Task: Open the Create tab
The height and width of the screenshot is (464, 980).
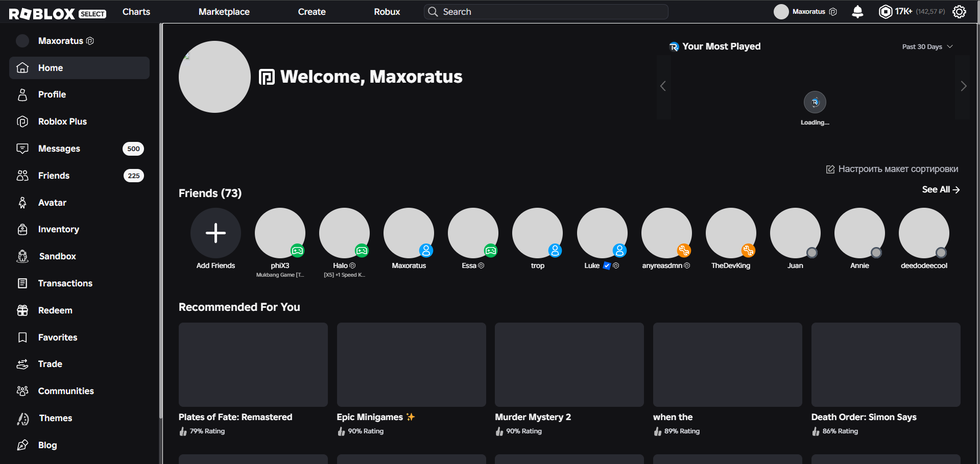Action: pos(312,12)
